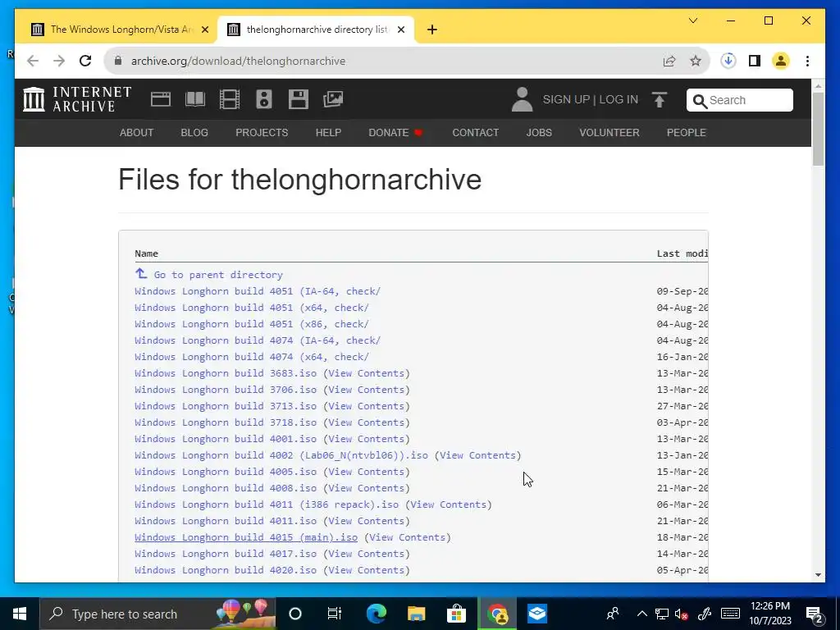Toggle the Chrome side panel icon
Image resolution: width=840 pixels, height=630 pixels.
coord(755,61)
